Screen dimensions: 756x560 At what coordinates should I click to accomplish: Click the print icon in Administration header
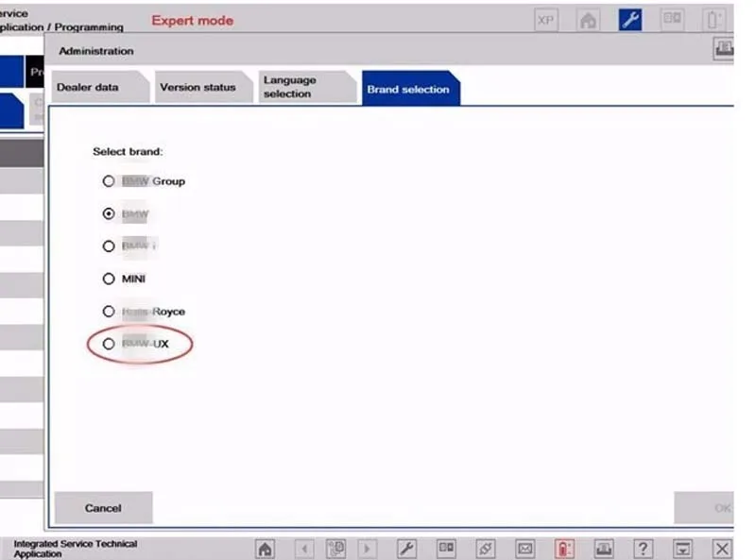724,49
